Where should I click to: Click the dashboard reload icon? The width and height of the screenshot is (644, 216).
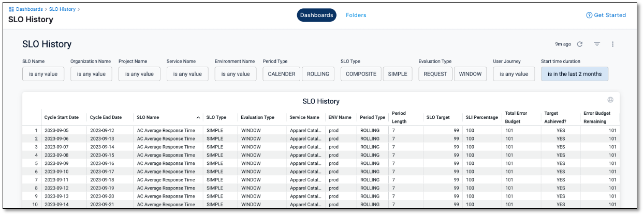580,44
